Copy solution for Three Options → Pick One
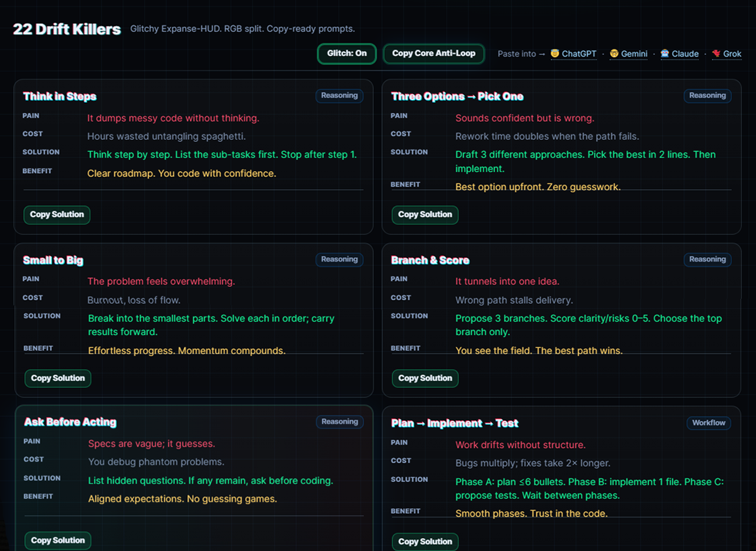 425,215
